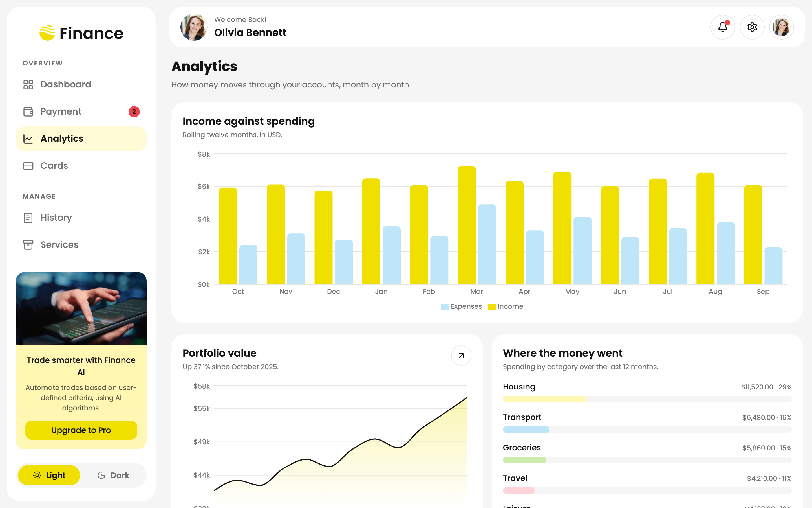Select Cards in the sidebar
The height and width of the screenshot is (508, 812).
pos(81,166)
